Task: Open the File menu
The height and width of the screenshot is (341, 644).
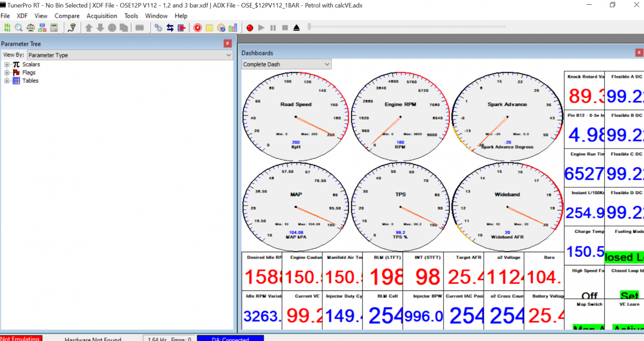Action: 5,16
